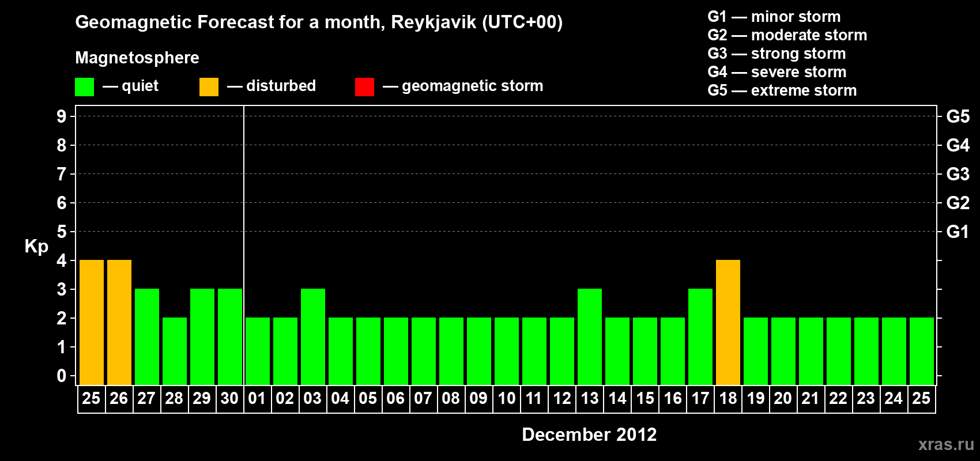Click the green bar above date 10
The width and height of the screenshot is (980, 461).
pyautogui.click(x=507, y=352)
